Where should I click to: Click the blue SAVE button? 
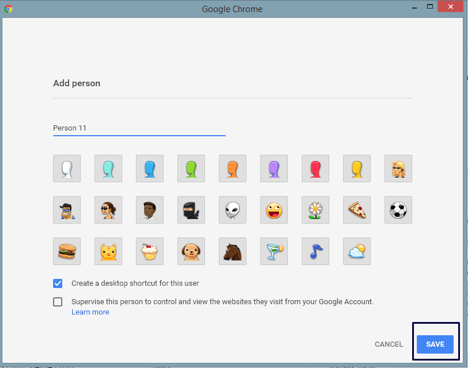[x=435, y=344]
